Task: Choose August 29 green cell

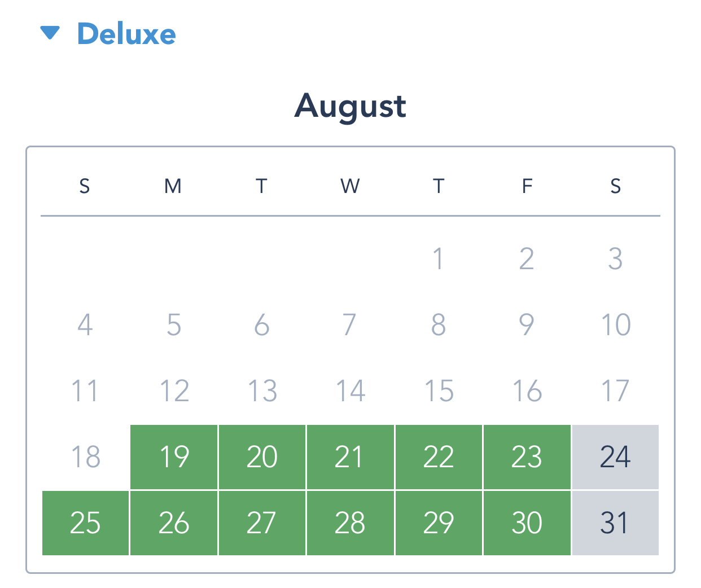Action: tap(439, 523)
